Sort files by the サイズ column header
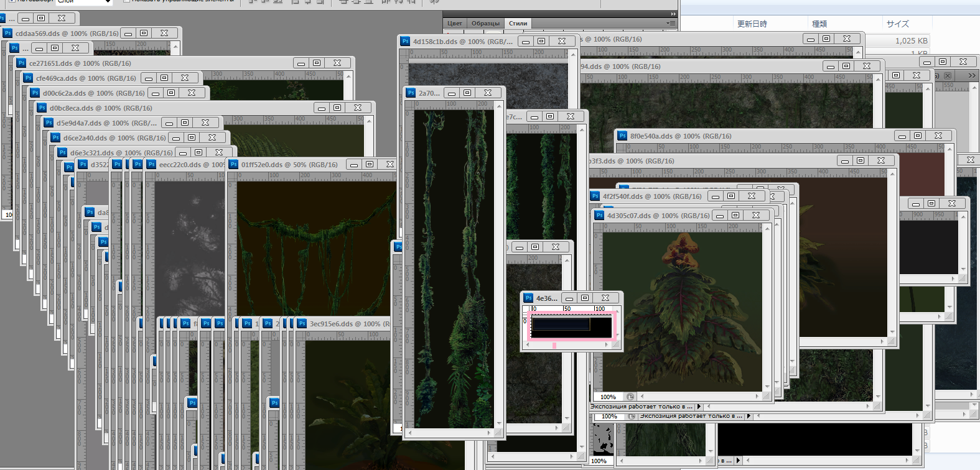980x470 pixels. coord(897,24)
